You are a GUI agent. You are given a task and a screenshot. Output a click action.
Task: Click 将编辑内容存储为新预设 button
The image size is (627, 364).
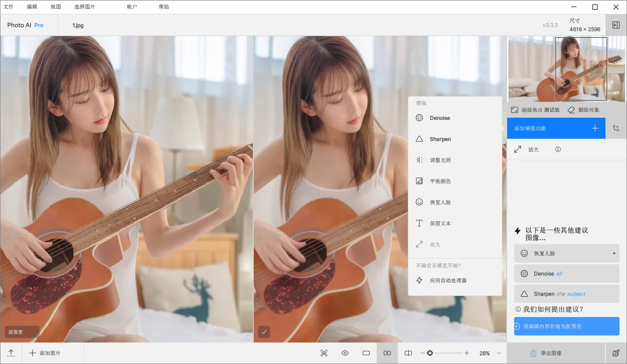(x=566, y=326)
